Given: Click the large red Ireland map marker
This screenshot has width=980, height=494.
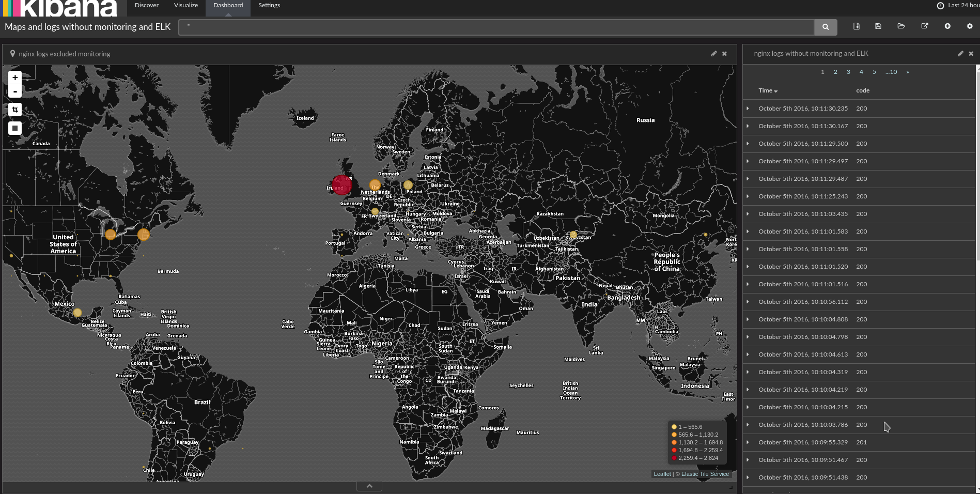Looking at the screenshot, I should 342,184.
